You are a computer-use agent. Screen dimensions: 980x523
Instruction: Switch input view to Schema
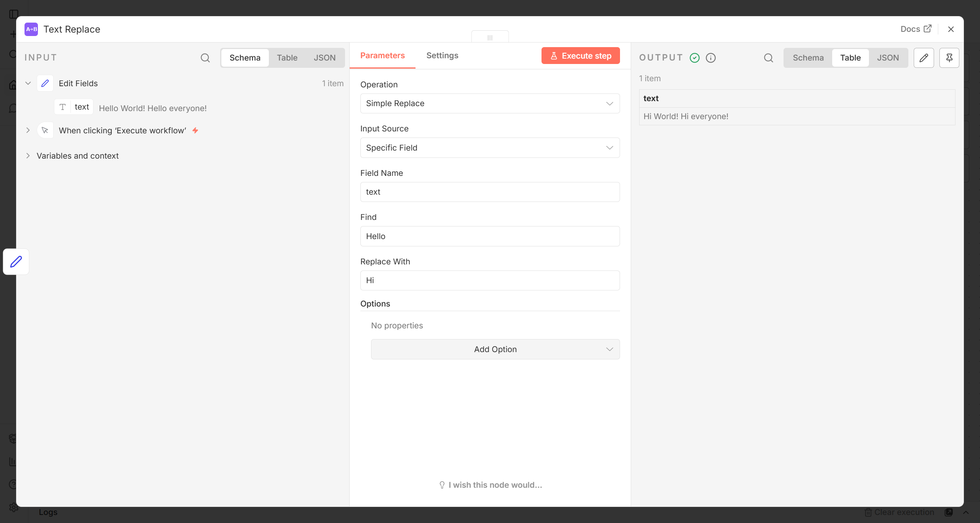tap(245, 58)
